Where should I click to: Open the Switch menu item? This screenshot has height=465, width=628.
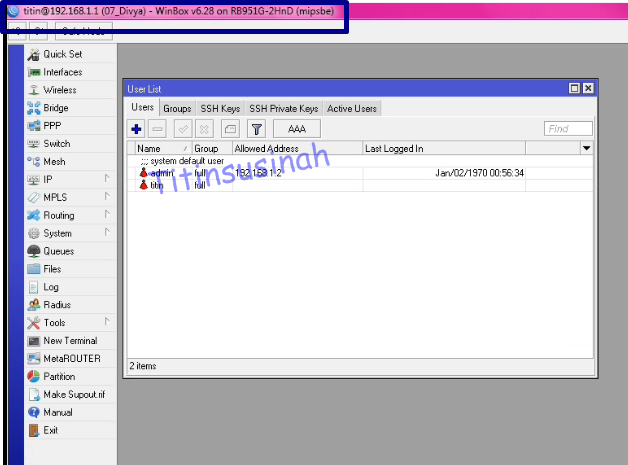tap(70, 143)
